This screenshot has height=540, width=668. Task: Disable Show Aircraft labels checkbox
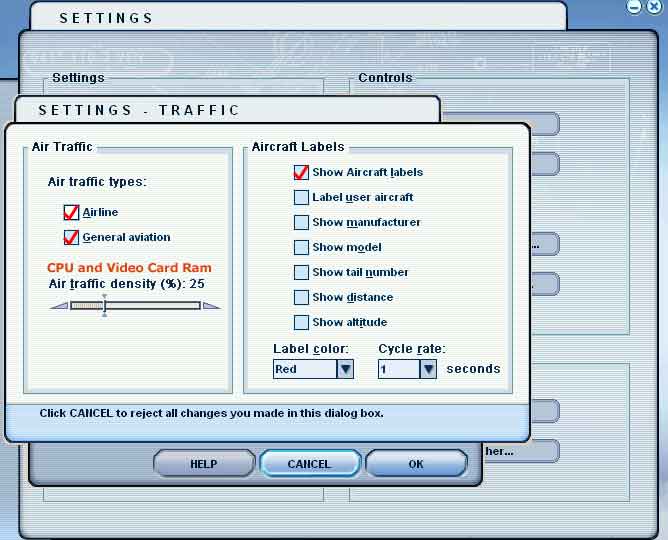(x=301, y=172)
